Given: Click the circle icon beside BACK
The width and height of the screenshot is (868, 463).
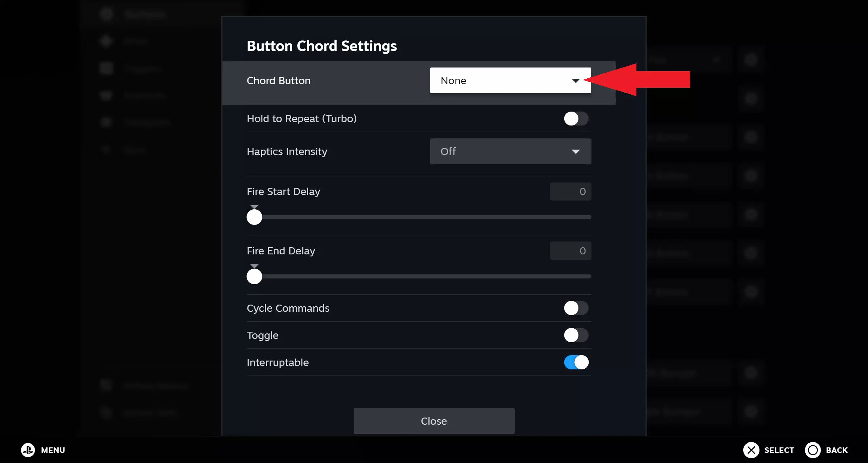Looking at the screenshot, I should tap(813, 450).
